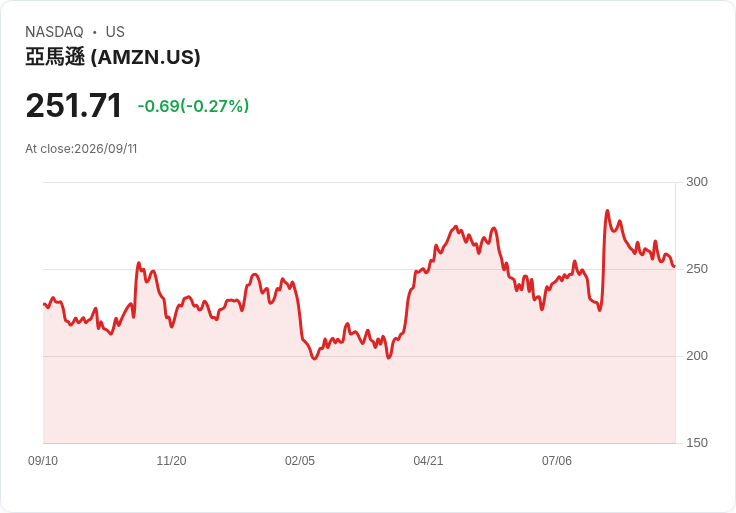Click the 250 horizontal gridline
This screenshot has height=513, width=736.
tap(359, 269)
